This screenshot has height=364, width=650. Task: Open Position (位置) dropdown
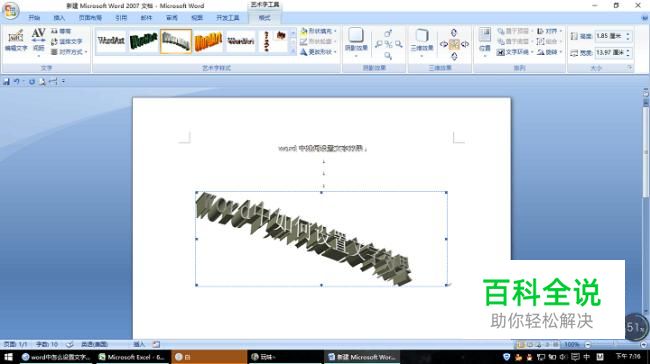tap(485, 41)
